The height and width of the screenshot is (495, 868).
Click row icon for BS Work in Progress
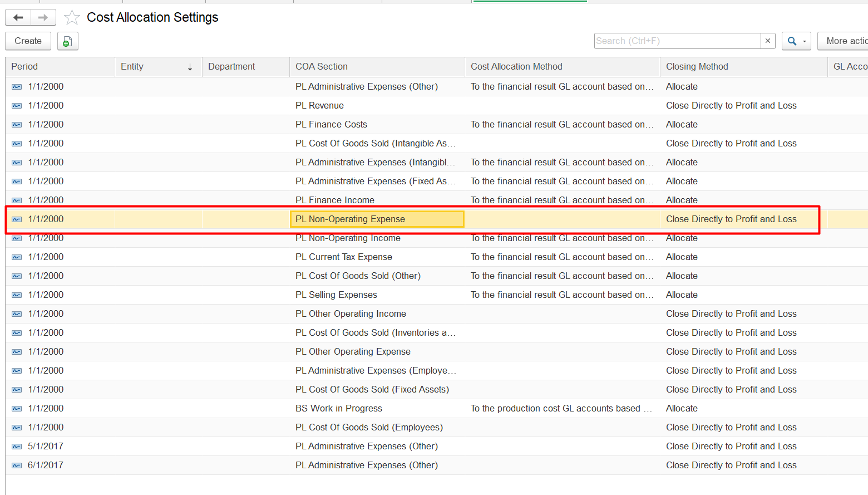click(x=17, y=409)
